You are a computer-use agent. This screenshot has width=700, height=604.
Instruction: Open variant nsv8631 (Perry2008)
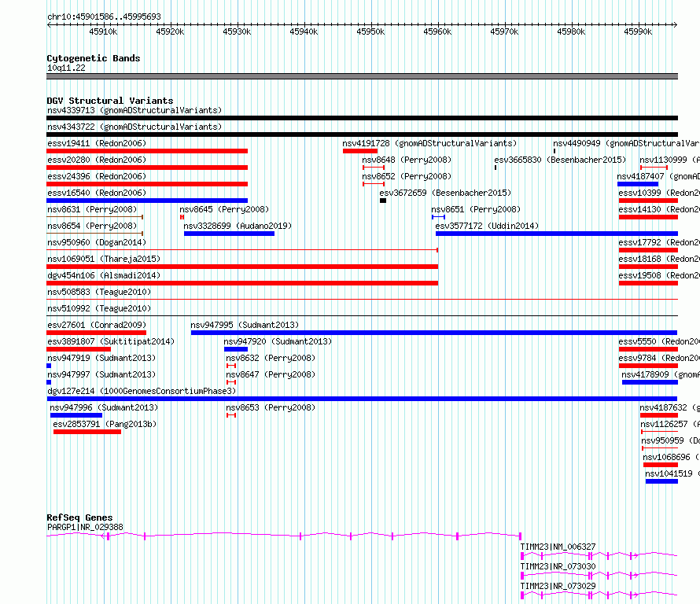tap(92, 209)
